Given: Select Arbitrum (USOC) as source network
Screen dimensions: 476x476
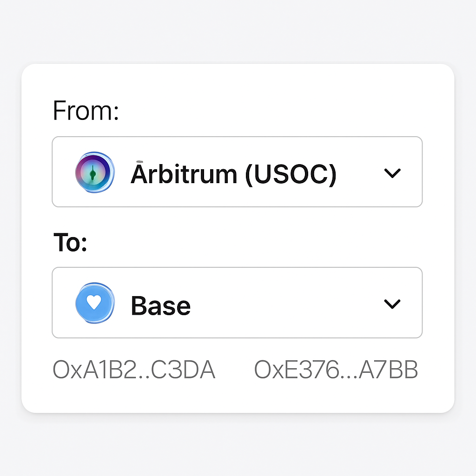Looking at the screenshot, I should tap(237, 172).
